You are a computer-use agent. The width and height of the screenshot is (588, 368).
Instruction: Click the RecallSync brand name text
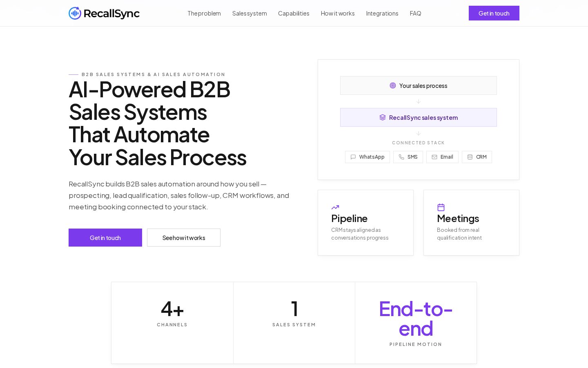click(111, 13)
